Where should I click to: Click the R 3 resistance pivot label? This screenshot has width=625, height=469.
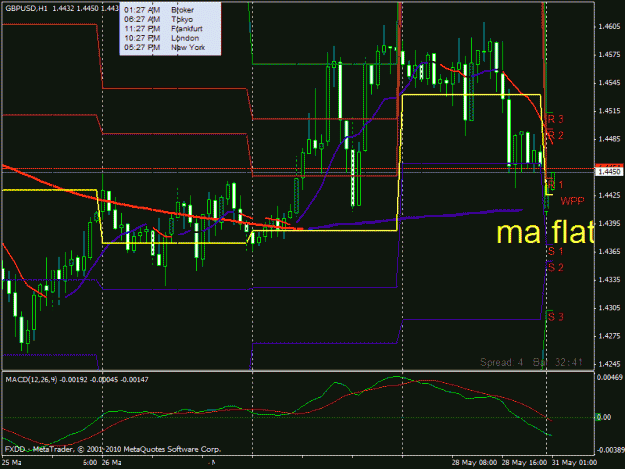click(556, 119)
